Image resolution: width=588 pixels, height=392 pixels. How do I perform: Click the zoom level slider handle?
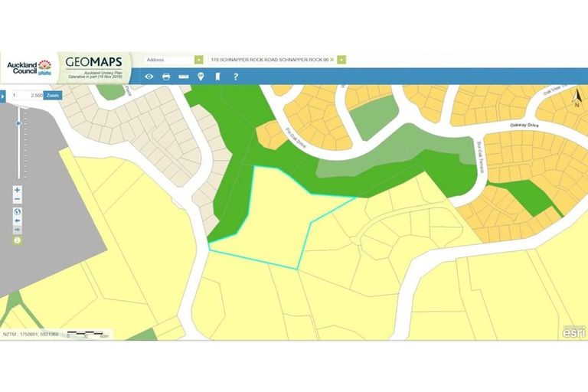[18, 122]
